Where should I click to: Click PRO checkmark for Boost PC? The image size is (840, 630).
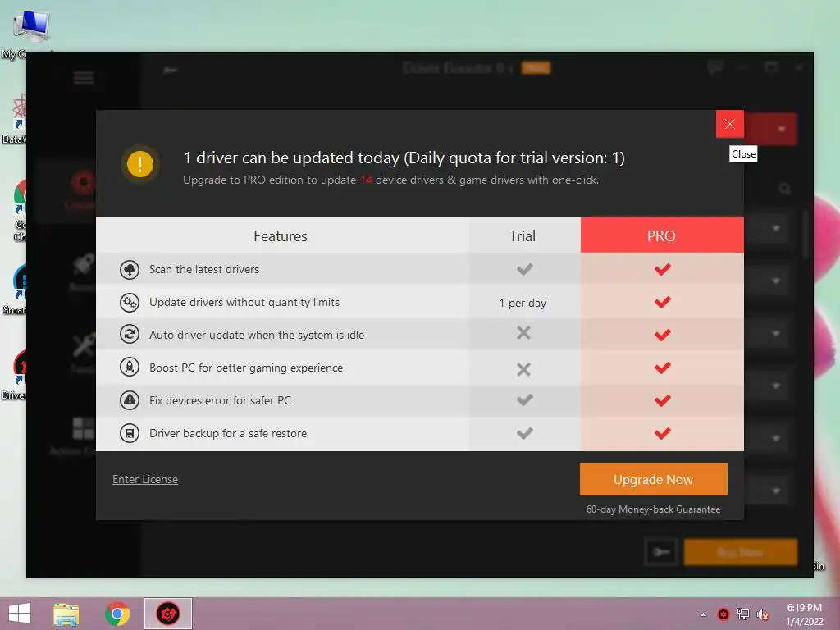pos(662,367)
